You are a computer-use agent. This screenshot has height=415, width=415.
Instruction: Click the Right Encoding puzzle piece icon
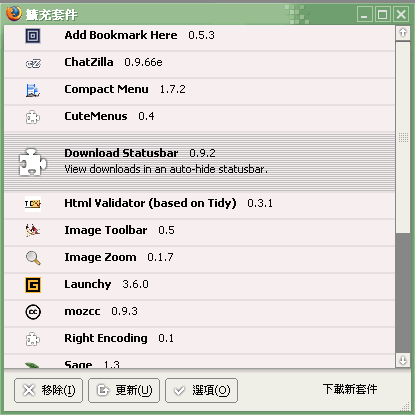pyautogui.click(x=33, y=339)
